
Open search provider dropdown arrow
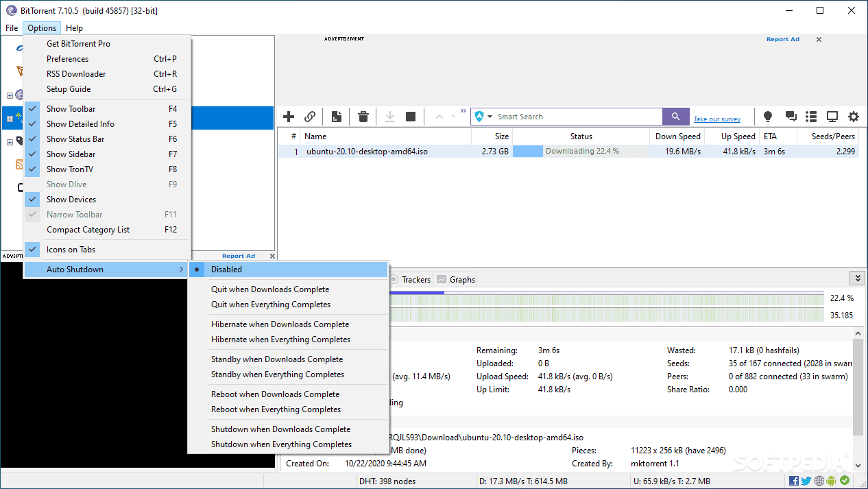(x=490, y=117)
